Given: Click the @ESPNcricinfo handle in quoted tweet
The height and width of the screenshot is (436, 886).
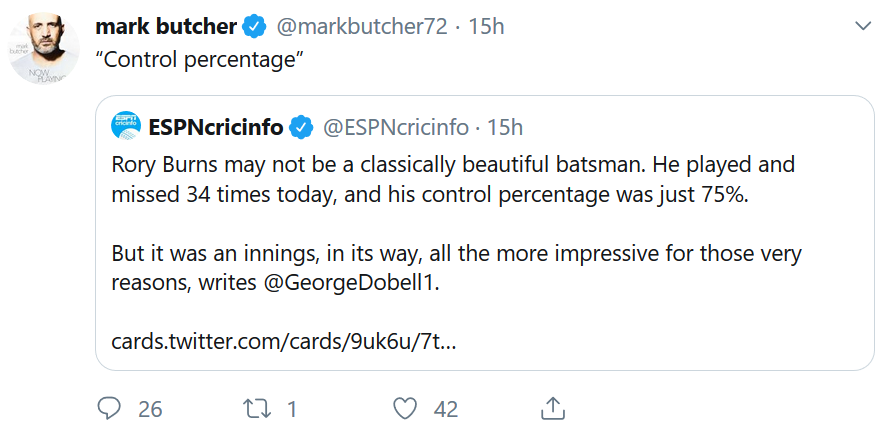Looking at the screenshot, I should click(x=394, y=127).
